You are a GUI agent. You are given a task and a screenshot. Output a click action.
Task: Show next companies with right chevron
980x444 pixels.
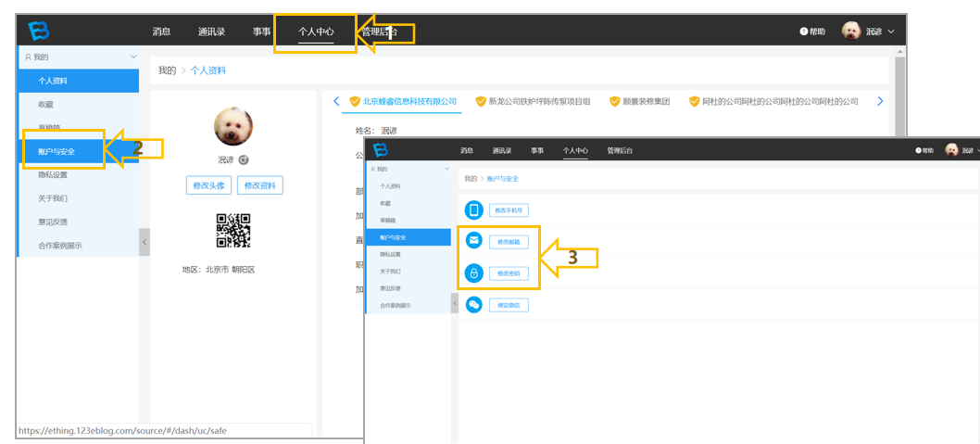[881, 101]
